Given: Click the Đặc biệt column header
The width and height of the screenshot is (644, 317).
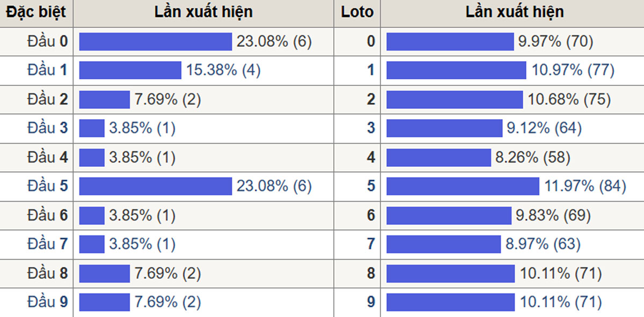Looking at the screenshot, I should point(36,12).
